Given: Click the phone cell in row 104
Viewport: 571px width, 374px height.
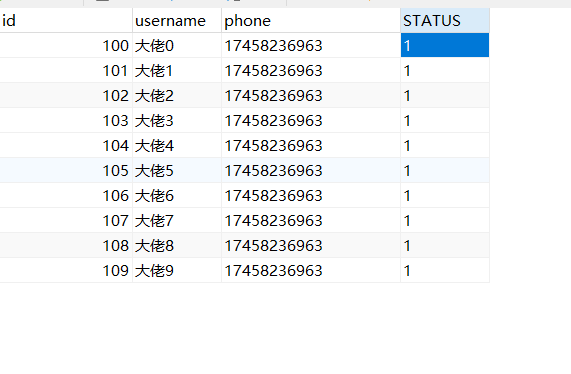Looking at the screenshot, I should 311,146.
